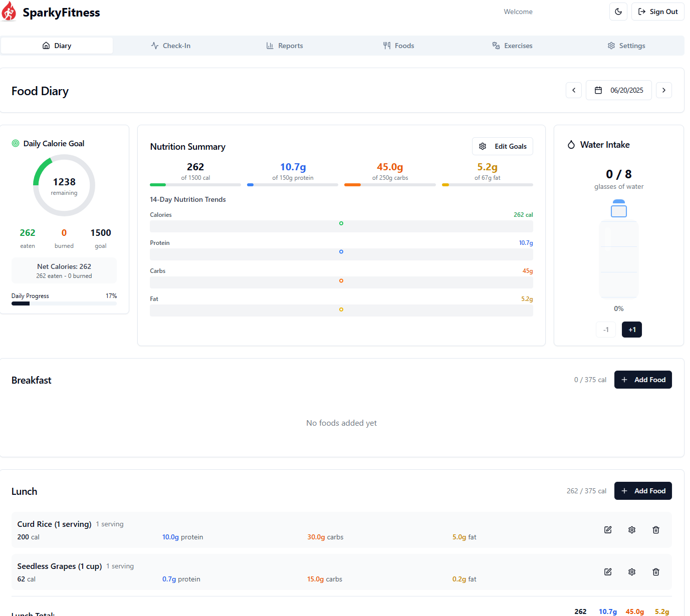This screenshot has height=616, width=690.
Task: Click the 'No foods added yet' text
Action: (342, 423)
